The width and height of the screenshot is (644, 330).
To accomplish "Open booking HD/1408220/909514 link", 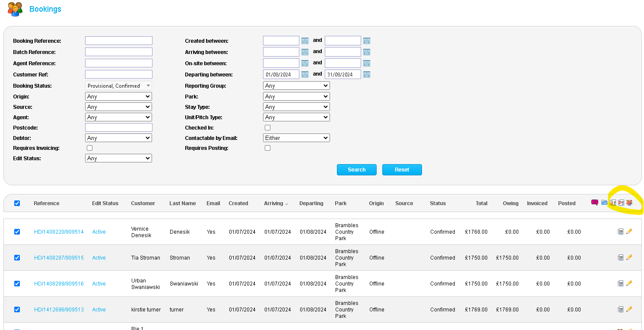I will pyautogui.click(x=59, y=232).
